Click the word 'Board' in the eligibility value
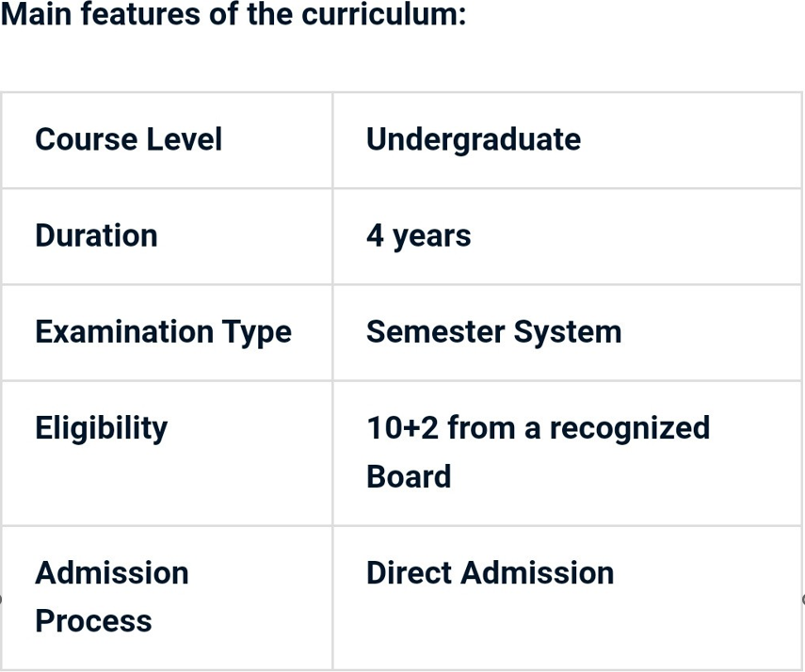 click(x=409, y=476)
